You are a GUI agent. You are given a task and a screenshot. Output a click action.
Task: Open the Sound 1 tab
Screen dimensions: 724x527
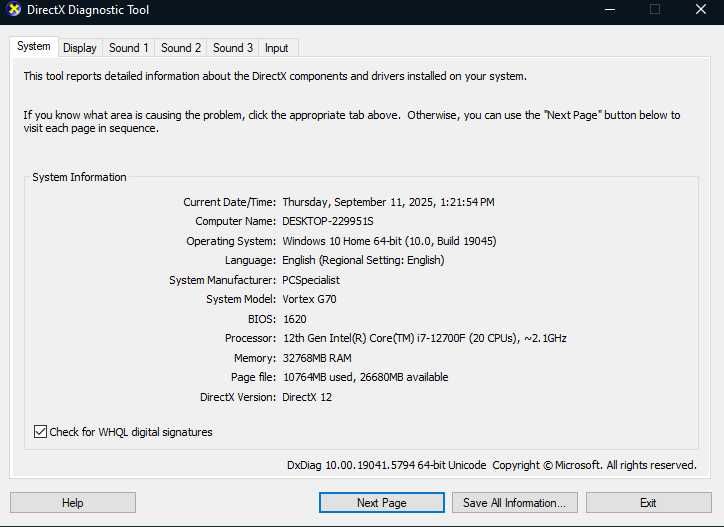[x=129, y=48]
